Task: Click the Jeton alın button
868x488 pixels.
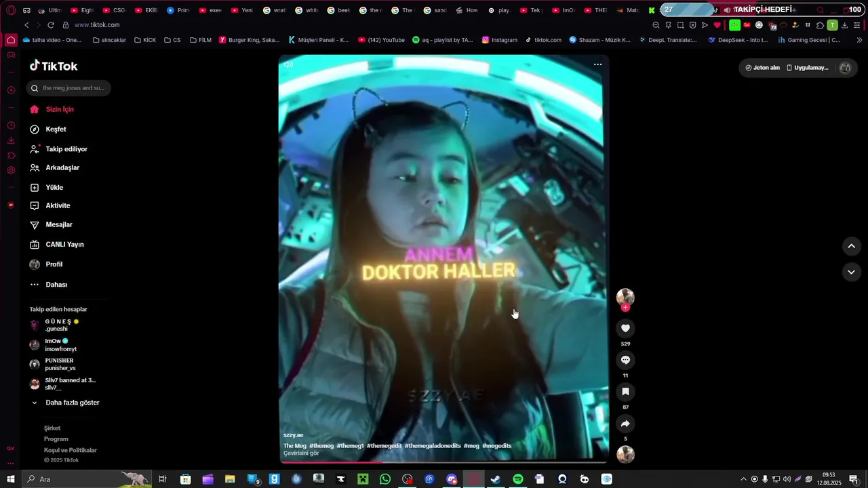Action: point(762,68)
